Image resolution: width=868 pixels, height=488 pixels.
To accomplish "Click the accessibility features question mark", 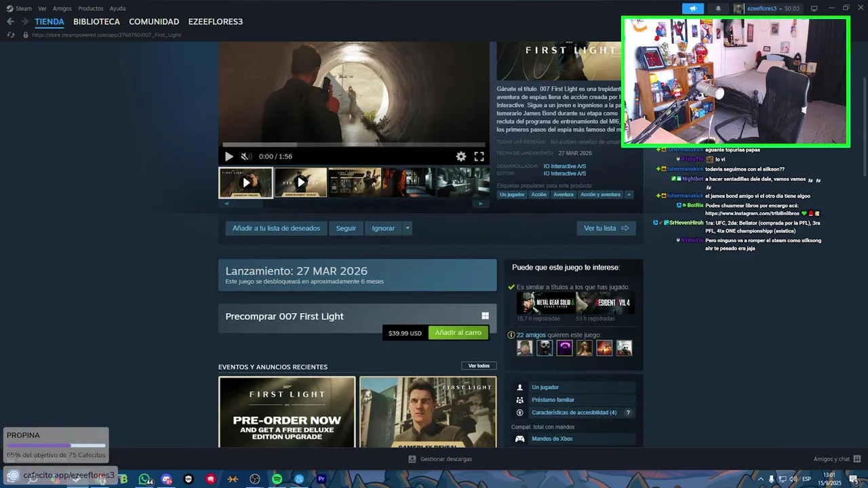I will (x=628, y=413).
